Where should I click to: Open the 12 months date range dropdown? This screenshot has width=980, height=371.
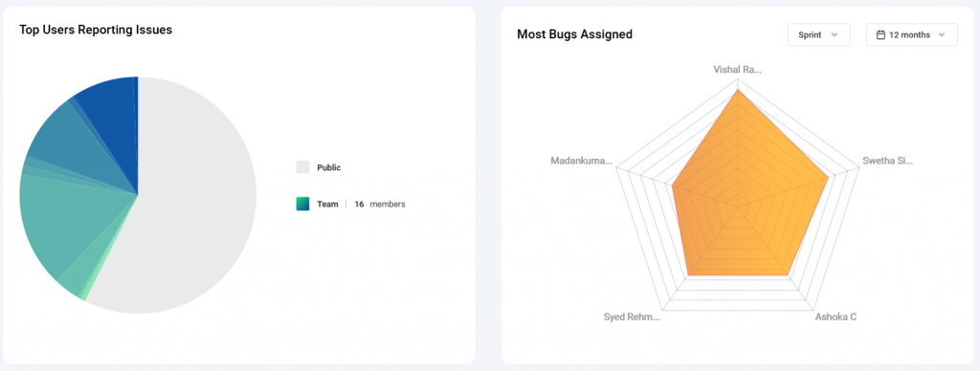(x=911, y=35)
